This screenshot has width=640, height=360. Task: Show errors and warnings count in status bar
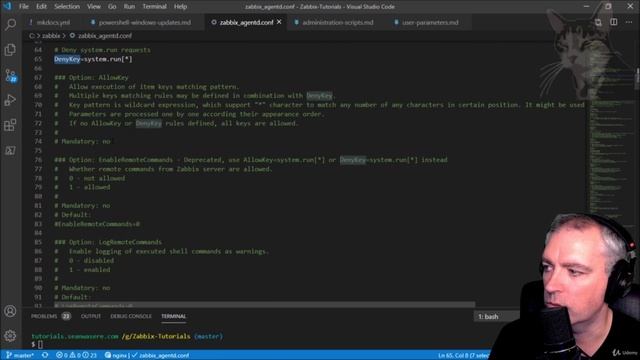(x=76, y=356)
